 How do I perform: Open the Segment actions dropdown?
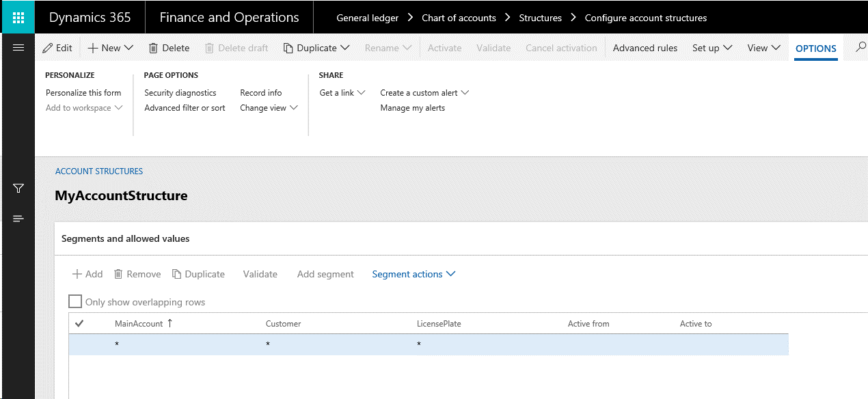tap(413, 274)
